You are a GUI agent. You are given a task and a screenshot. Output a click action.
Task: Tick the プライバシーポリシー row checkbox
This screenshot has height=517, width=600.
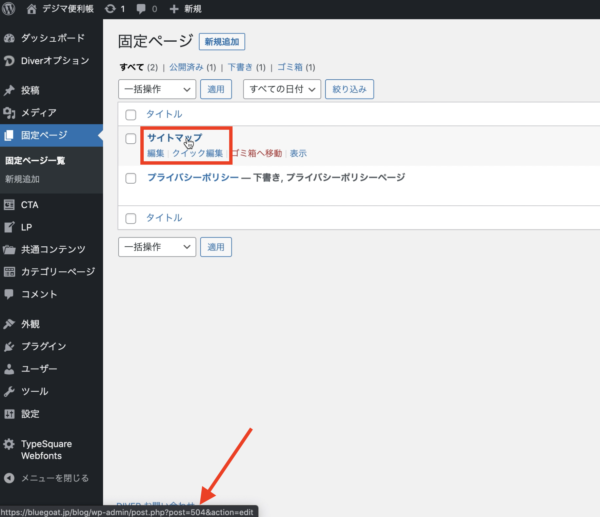(131, 178)
